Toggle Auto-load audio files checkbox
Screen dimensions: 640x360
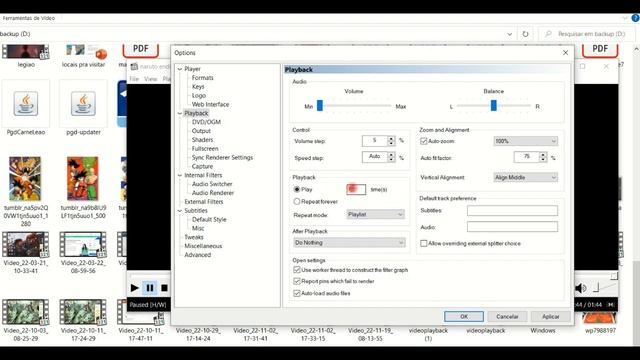297,293
